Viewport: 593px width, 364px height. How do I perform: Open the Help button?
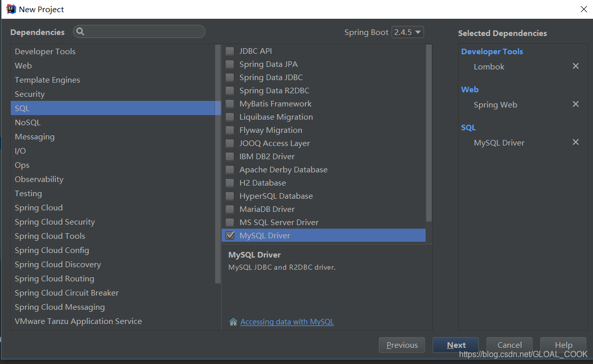click(x=563, y=345)
